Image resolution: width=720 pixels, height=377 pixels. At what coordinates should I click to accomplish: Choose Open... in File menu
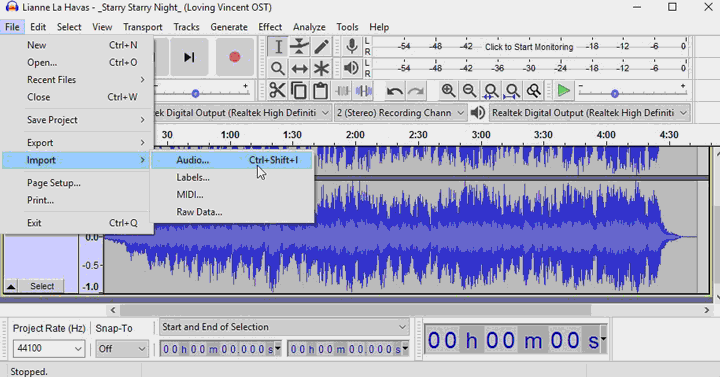(77, 62)
